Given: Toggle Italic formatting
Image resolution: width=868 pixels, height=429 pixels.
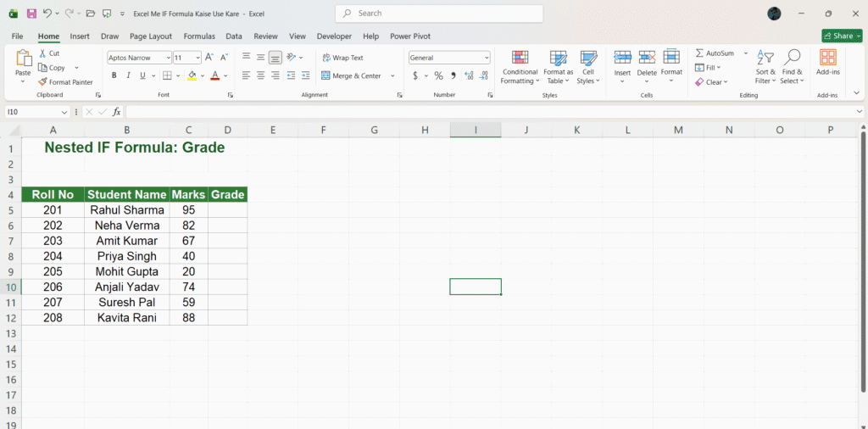Looking at the screenshot, I should point(129,75).
